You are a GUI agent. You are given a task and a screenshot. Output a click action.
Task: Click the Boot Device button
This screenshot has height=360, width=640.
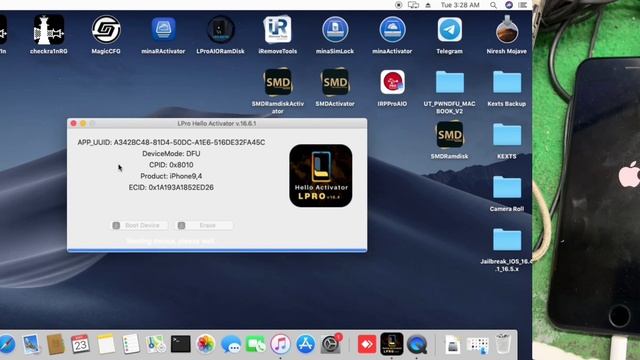click(139, 225)
